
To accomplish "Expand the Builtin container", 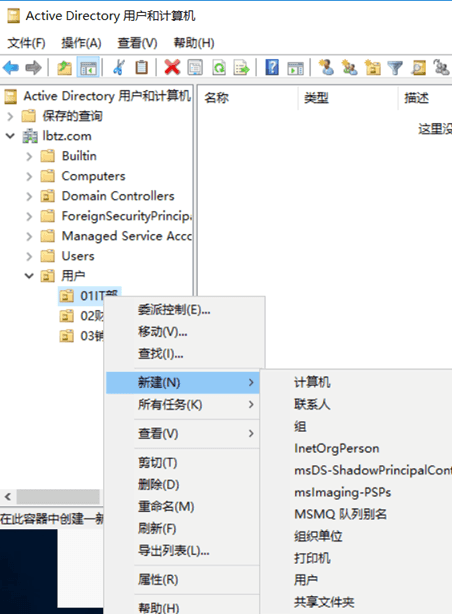I will [x=29, y=156].
